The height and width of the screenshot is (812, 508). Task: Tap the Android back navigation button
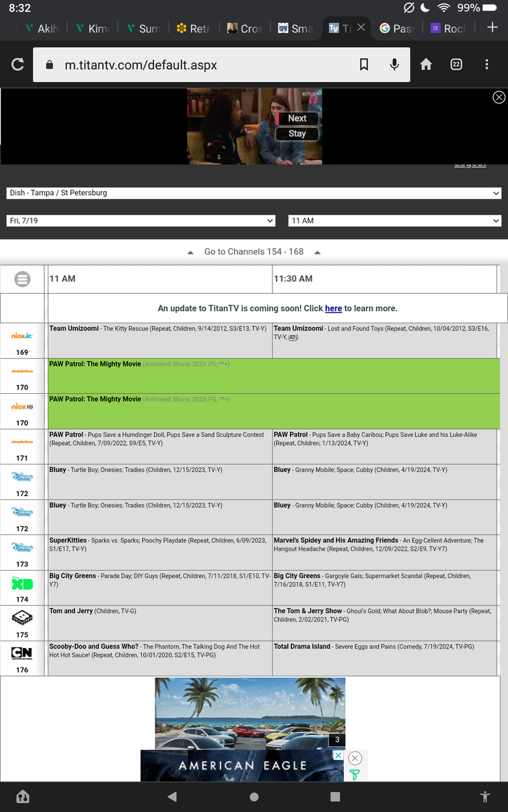(x=172, y=797)
